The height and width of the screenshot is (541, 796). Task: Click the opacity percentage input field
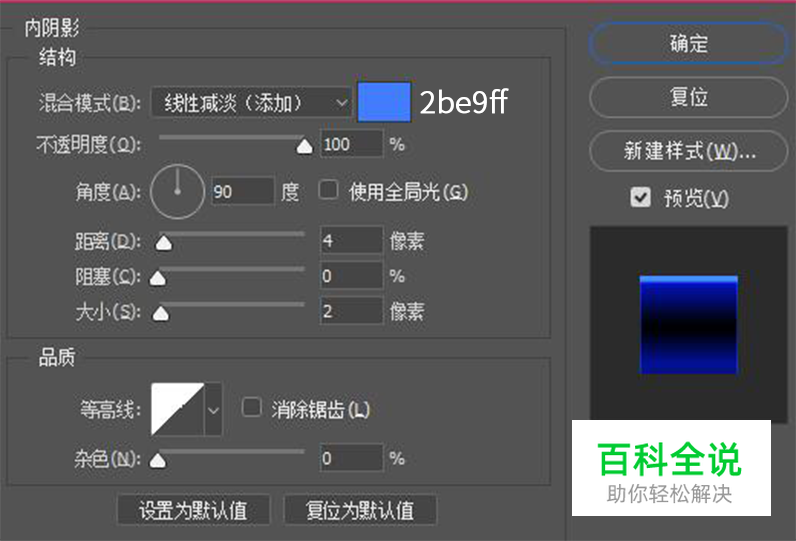pyautogui.click(x=350, y=144)
